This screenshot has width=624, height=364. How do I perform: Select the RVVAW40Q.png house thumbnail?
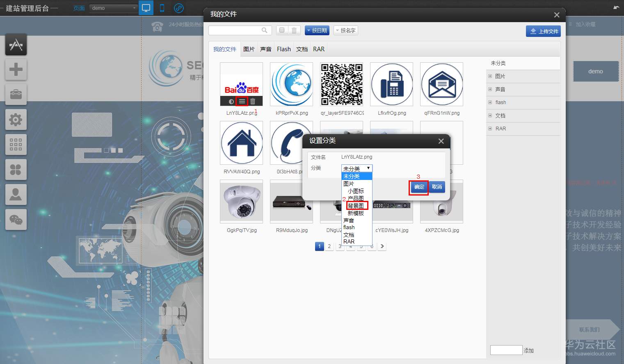(241, 143)
